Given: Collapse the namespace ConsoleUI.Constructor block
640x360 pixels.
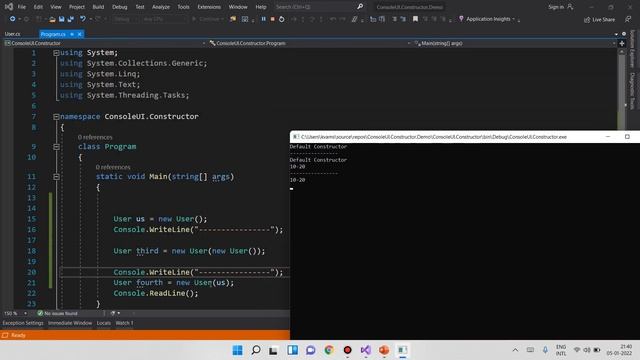Looking at the screenshot, I should (56, 117).
